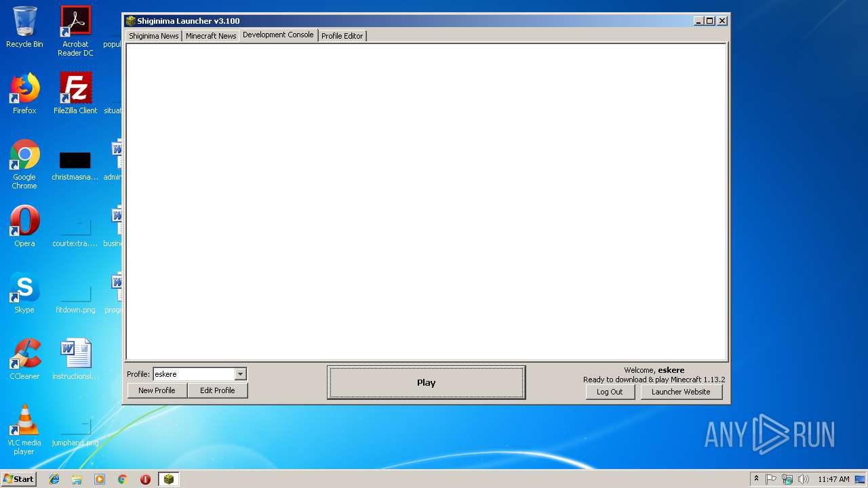Open the Launcher Website button
This screenshot has width=868, height=488.
pyautogui.click(x=681, y=392)
